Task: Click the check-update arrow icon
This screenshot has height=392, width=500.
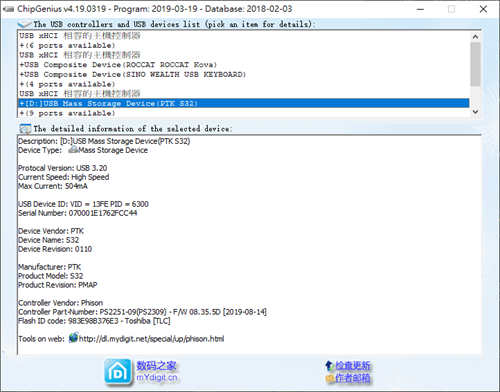Action: 329,366
